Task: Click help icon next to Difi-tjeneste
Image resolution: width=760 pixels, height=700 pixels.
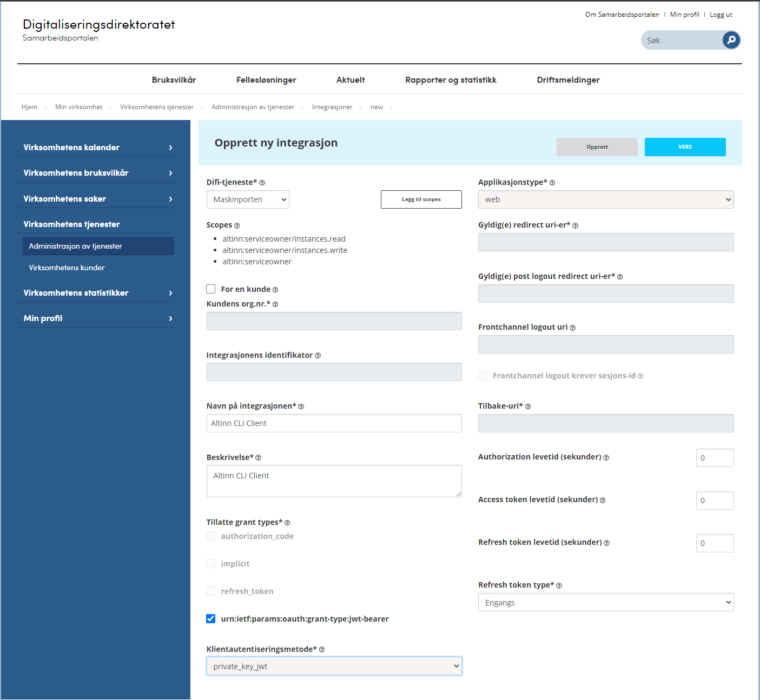Action: (262, 183)
